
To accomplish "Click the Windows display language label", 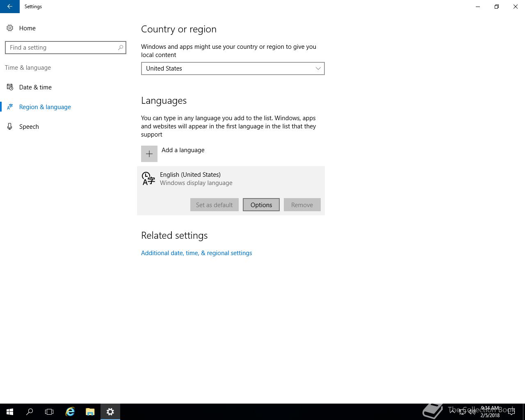I will point(196,183).
